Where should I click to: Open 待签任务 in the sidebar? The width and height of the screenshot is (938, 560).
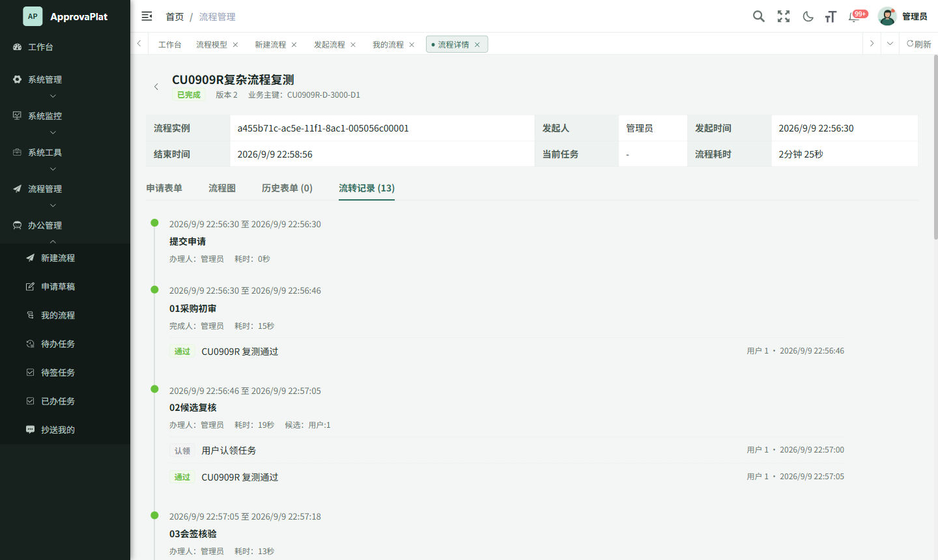tap(65, 372)
